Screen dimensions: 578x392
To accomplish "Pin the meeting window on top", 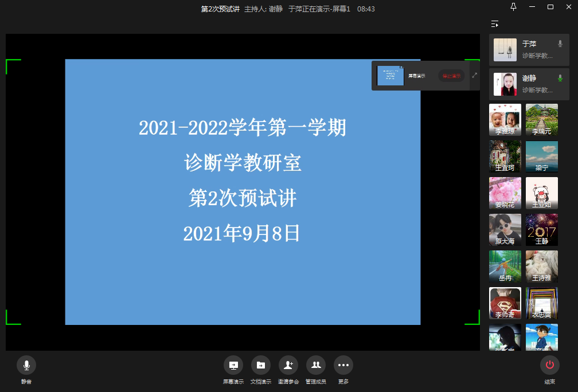I will 513,7.
